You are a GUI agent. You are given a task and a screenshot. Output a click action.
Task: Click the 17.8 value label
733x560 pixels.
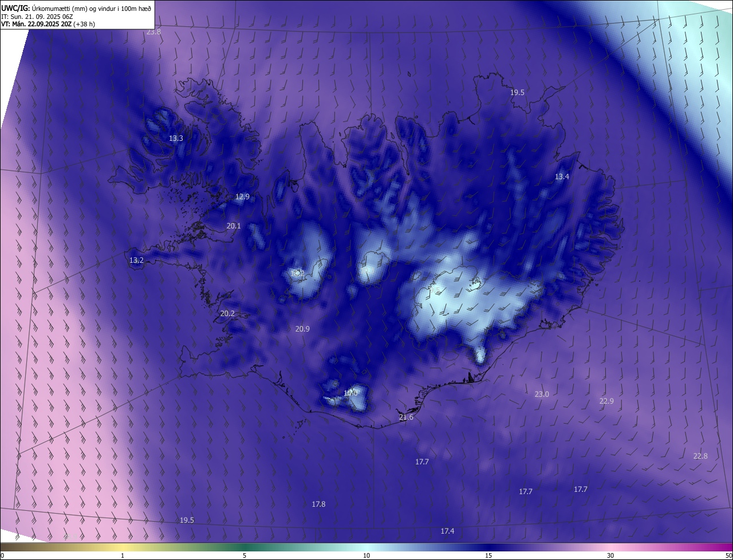318,504
